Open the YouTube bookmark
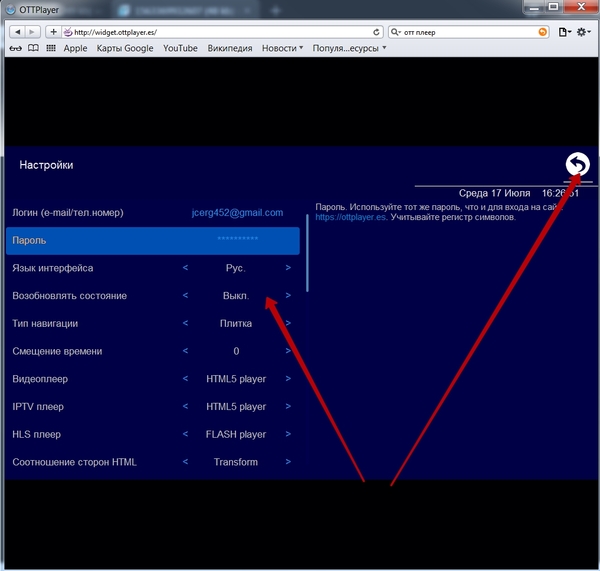 click(180, 48)
